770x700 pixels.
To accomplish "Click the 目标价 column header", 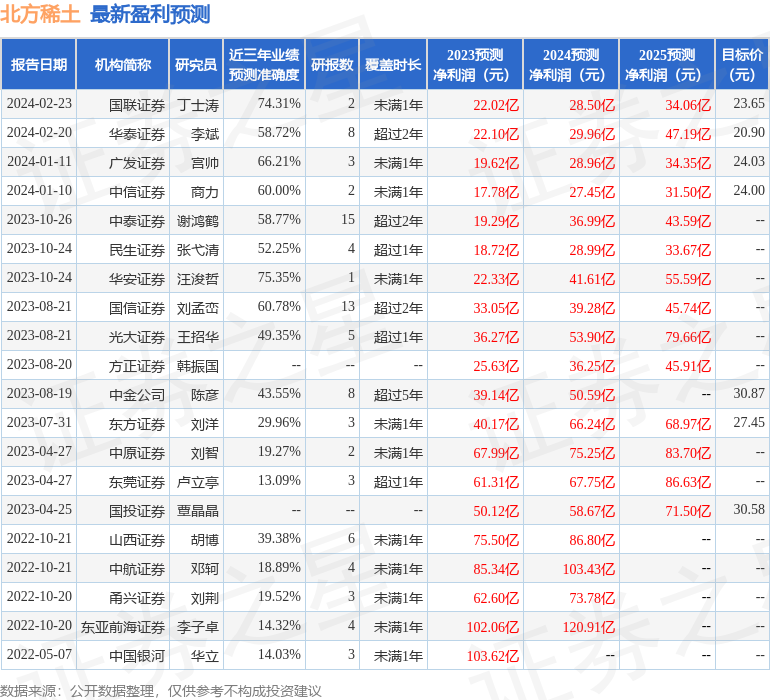I will pos(742,65).
